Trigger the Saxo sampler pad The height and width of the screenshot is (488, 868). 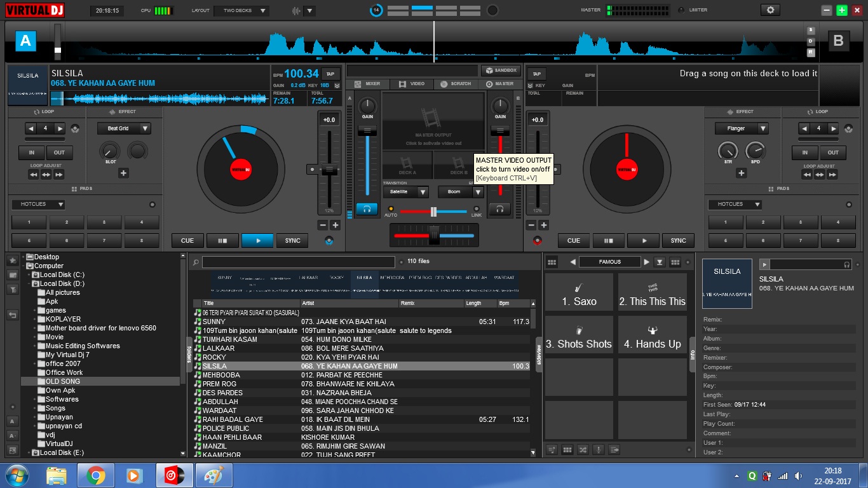(579, 292)
